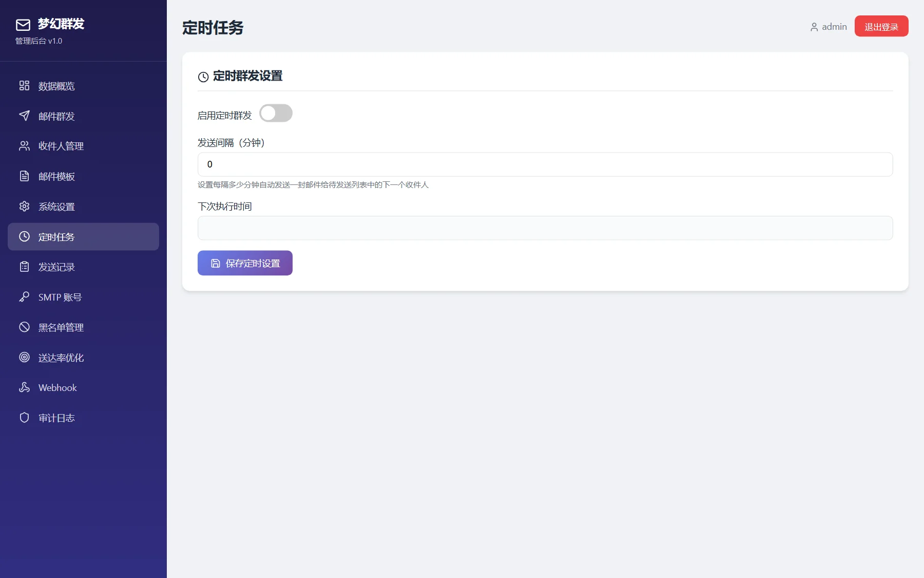Screen dimensions: 924x578
Task: Click the shield icon for 审计日志
Action: click(x=24, y=418)
